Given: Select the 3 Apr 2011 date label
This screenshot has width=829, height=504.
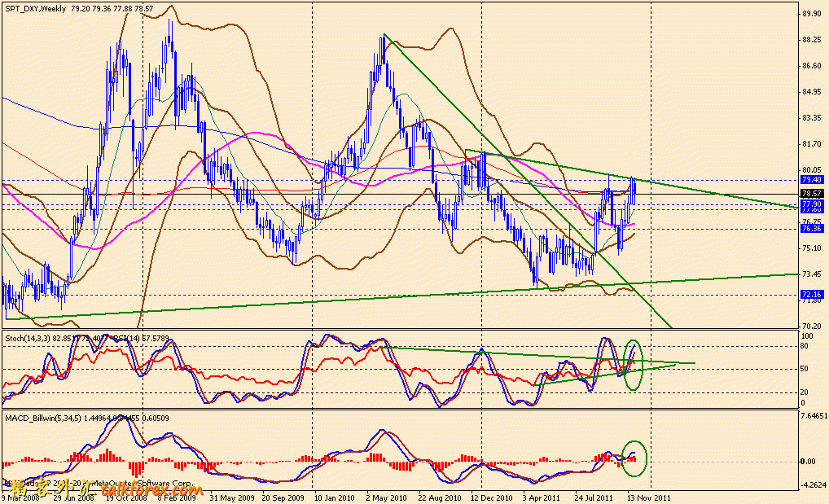Looking at the screenshot, I should tap(542, 497).
